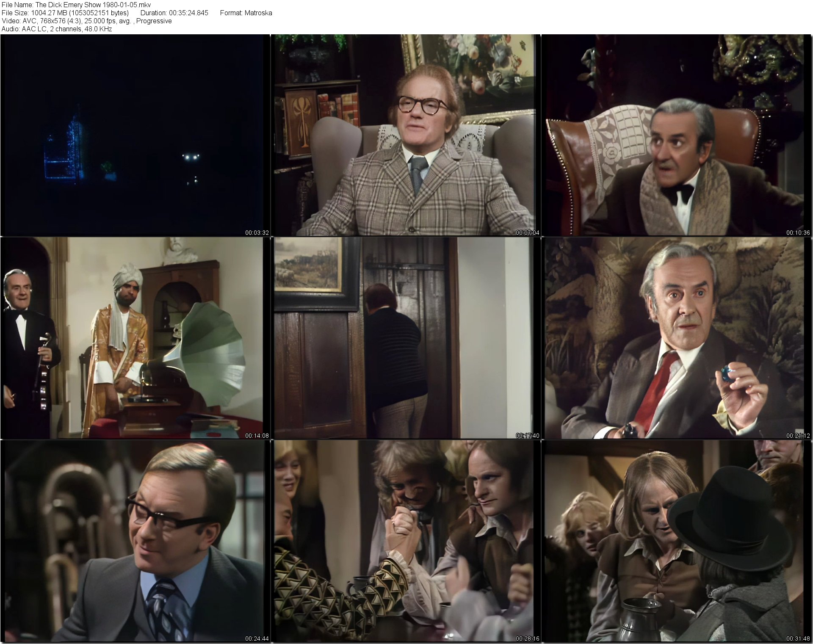Click the file name text line
813x644 pixels.
point(76,5)
